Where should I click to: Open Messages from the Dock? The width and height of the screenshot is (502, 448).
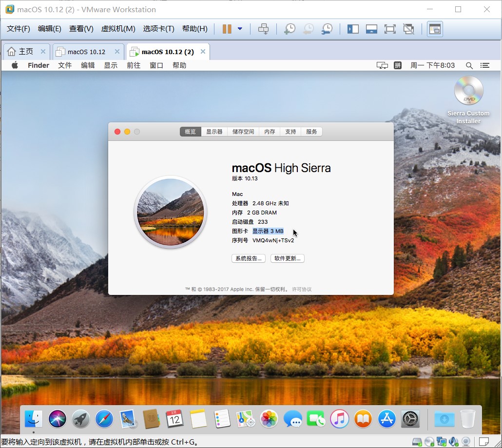pyautogui.click(x=292, y=419)
